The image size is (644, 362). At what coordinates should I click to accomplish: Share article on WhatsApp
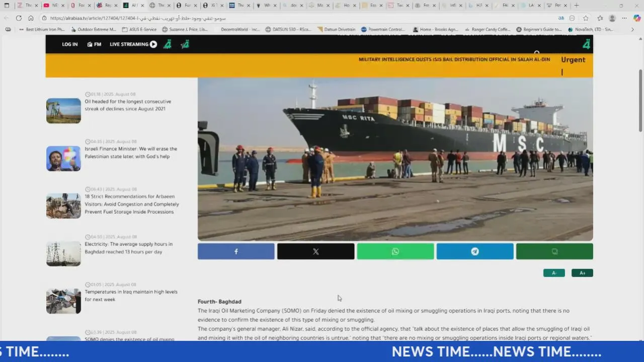click(x=395, y=251)
